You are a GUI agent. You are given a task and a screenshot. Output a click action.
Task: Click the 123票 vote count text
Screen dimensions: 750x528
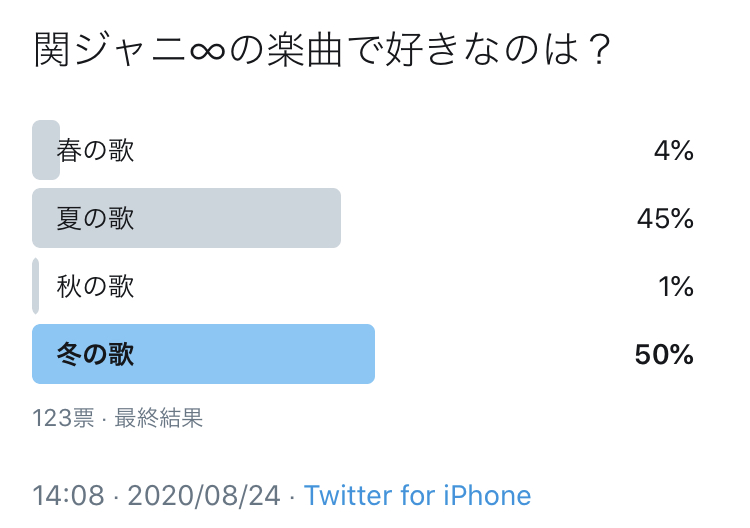63,418
